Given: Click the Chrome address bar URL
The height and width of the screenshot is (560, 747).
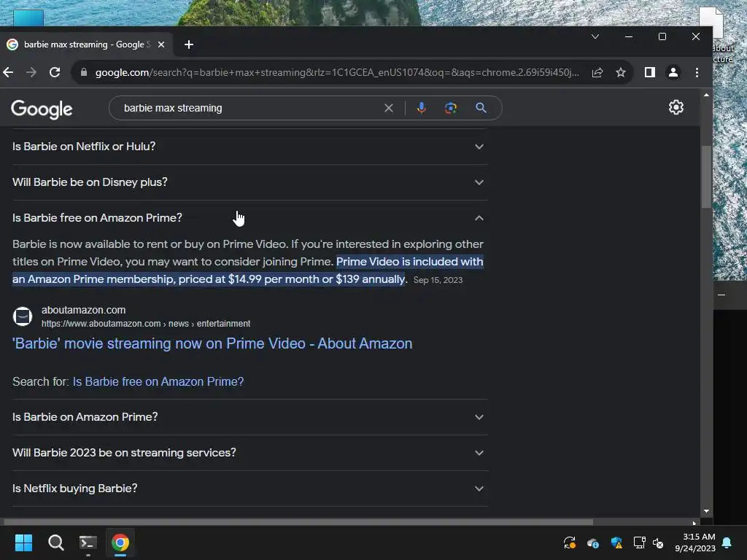Looking at the screenshot, I should coord(337,72).
